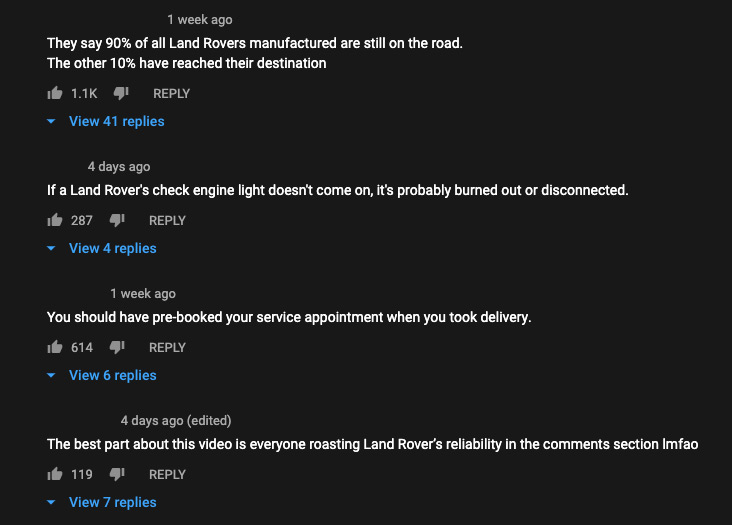Like the roasting Land Rover's reliability comment

55,474
